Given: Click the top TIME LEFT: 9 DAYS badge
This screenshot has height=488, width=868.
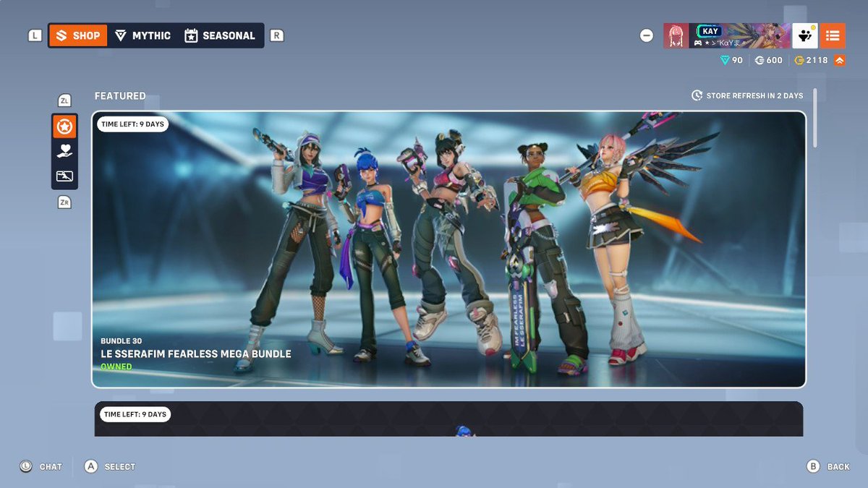Looking at the screenshot, I should tap(132, 124).
